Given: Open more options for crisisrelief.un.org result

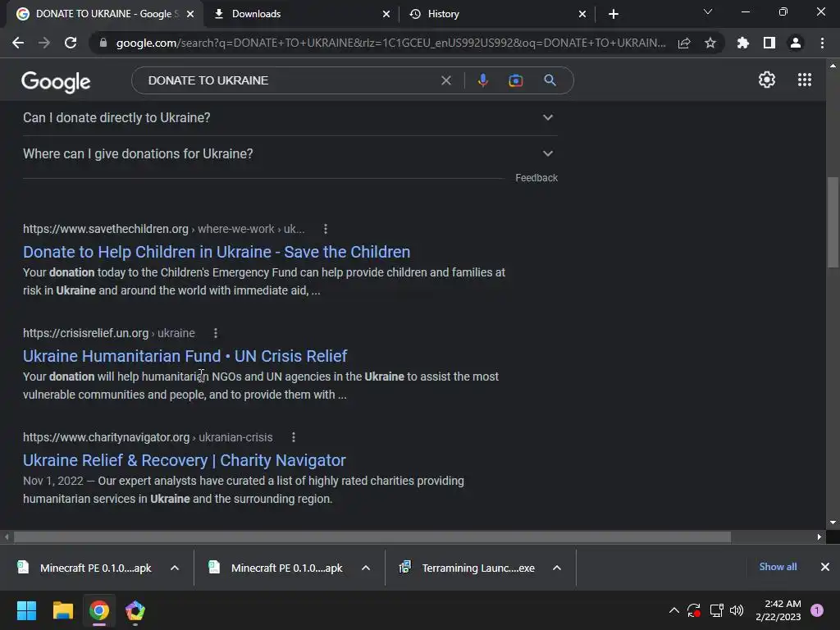Looking at the screenshot, I should coord(216,333).
